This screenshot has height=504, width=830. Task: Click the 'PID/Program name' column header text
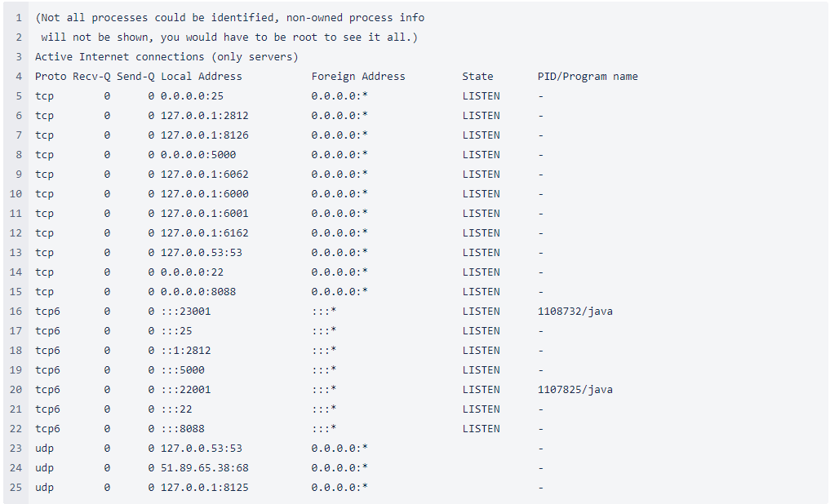click(x=588, y=77)
